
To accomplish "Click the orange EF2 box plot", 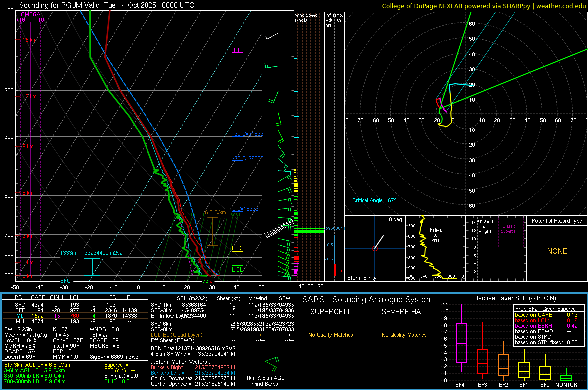I will (x=503, y=365).
